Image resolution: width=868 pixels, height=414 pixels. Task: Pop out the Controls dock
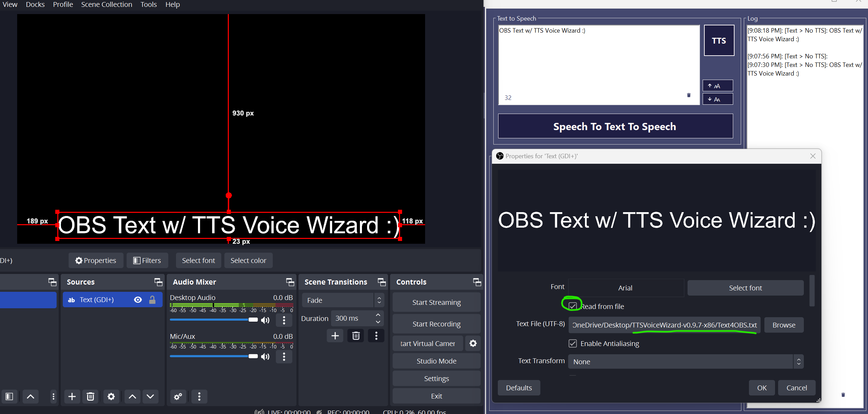(477, 282)
